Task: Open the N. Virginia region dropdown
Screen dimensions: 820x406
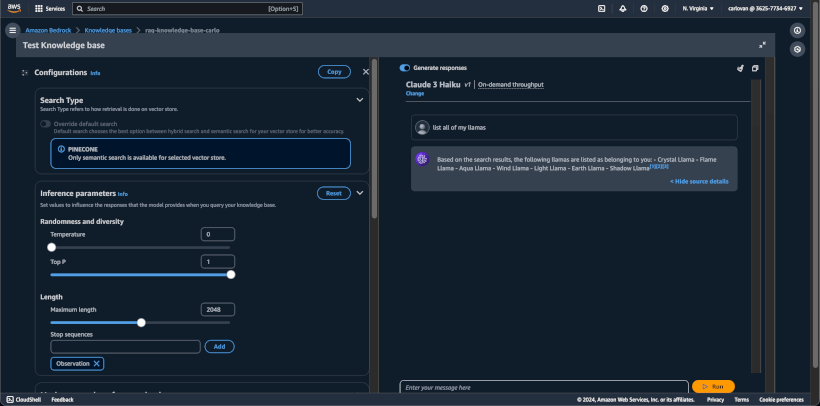Action: [698, 8]
